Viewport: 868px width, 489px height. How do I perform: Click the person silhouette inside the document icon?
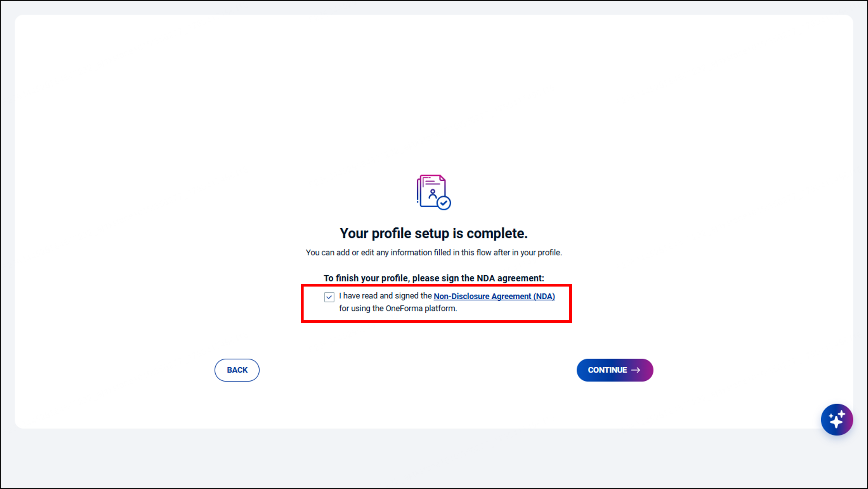point(432,194)
